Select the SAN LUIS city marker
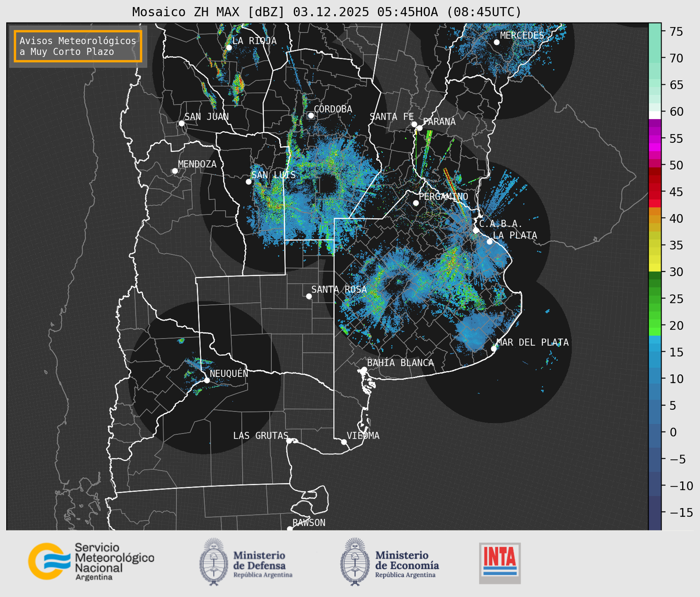700x597 pixels. [x=249, y=182]
